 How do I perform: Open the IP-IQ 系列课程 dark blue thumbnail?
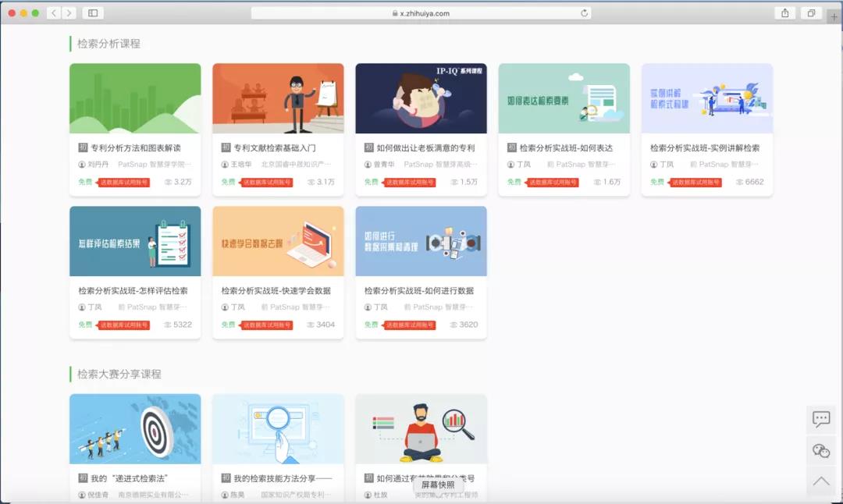(x=421, y=98)
